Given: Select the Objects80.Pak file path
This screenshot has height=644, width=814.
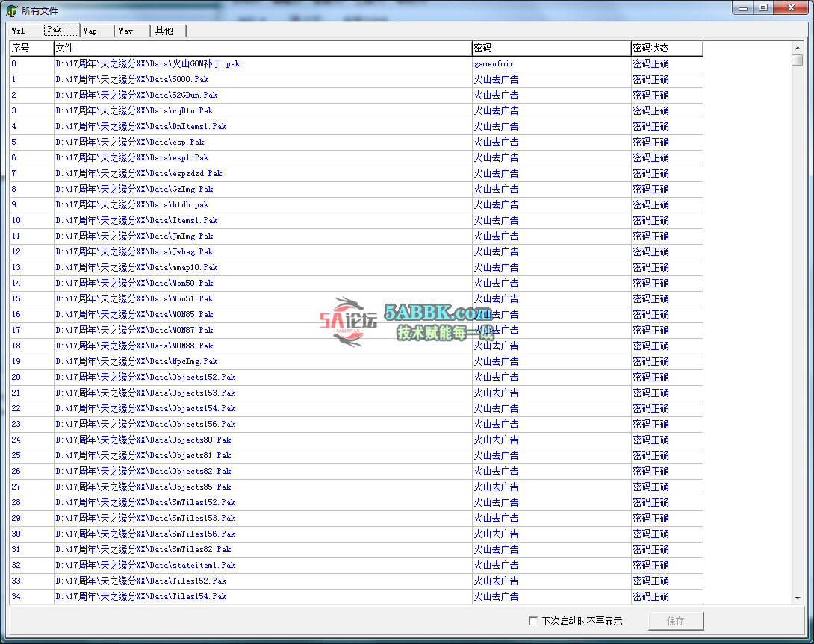Looking at the screenshot, I should tap(143, 440).
